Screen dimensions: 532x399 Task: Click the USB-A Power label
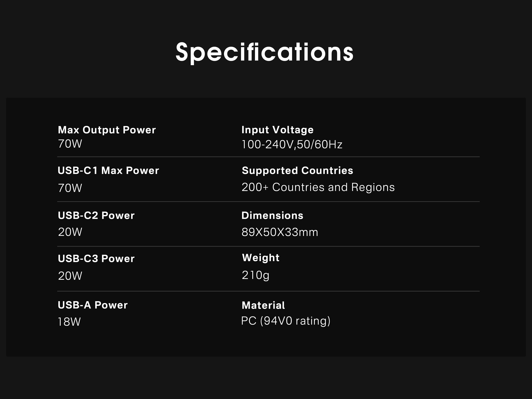[93, 305]
